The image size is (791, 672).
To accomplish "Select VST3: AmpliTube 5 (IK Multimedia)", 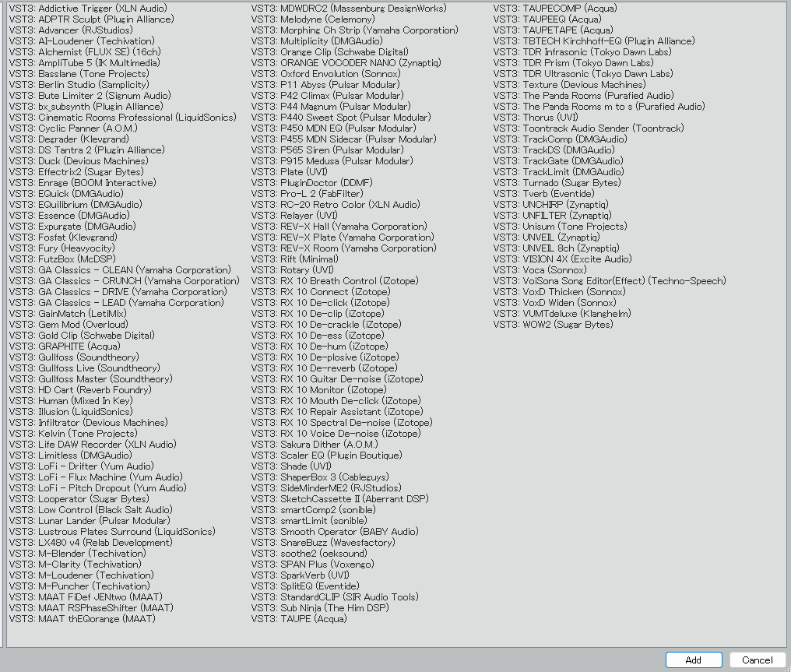I will pos(84,62).
